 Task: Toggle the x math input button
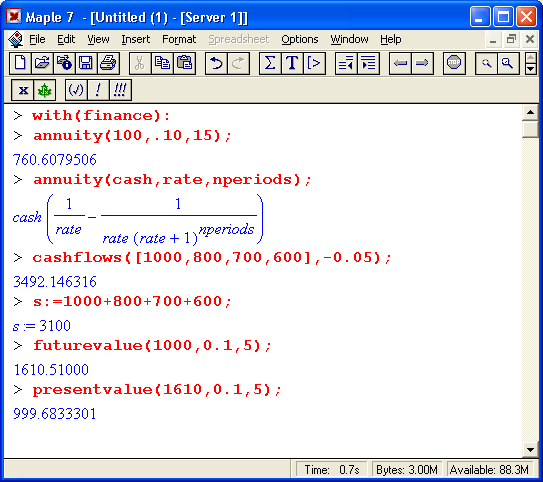pos(23,90)
